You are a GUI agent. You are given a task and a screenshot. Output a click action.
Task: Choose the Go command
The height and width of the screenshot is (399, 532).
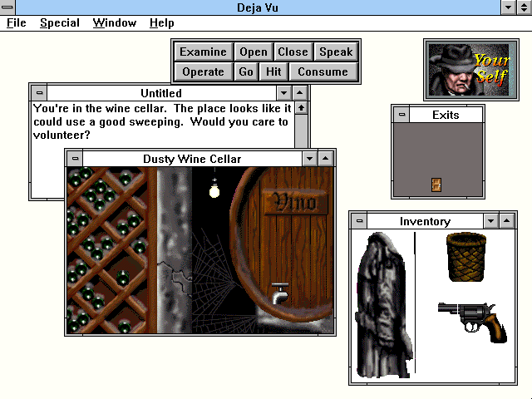pos(246,72)
